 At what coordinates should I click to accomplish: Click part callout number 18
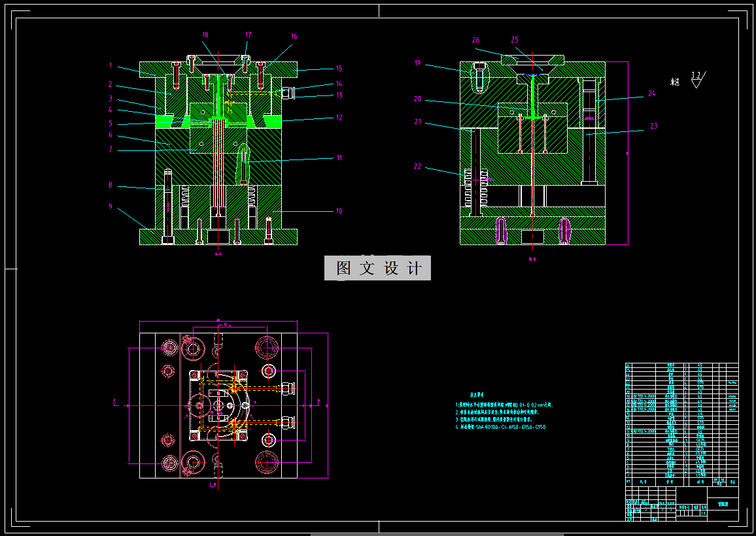205,35
